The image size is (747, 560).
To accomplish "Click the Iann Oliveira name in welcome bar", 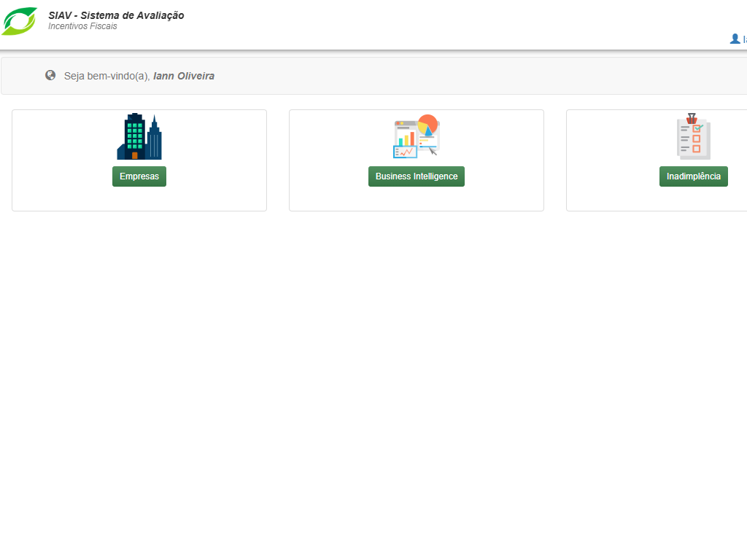I will 184,76.
